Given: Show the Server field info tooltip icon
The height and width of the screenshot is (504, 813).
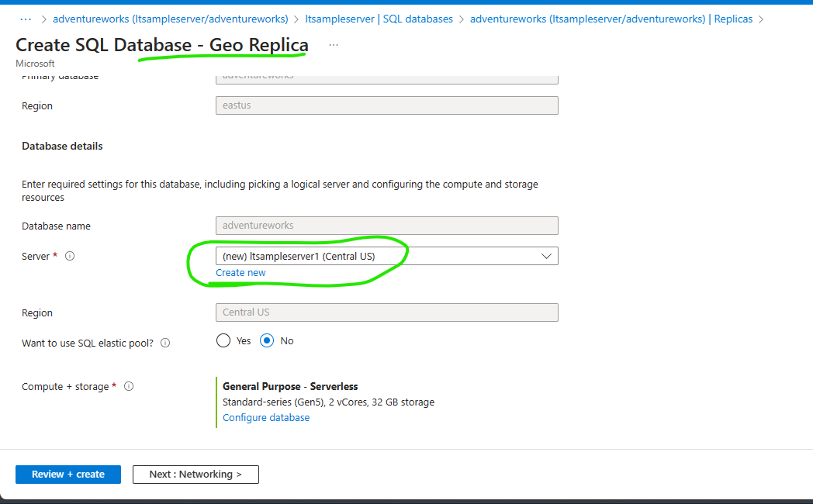Looking at the screenshot, I should click(70, 256).
